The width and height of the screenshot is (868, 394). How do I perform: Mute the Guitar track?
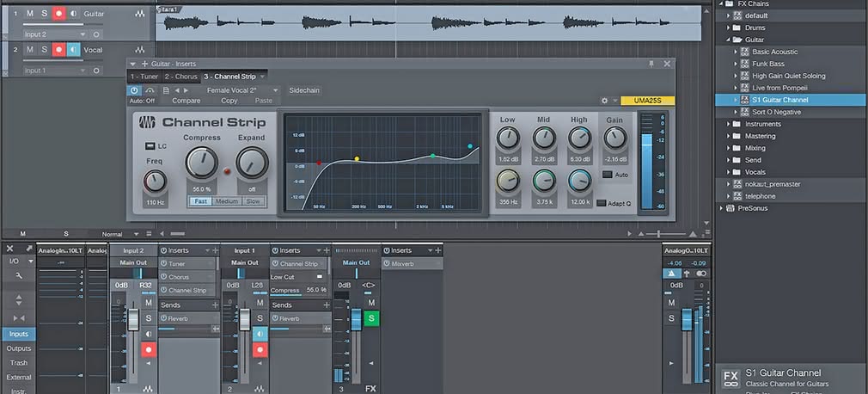[x=29, y=14]
